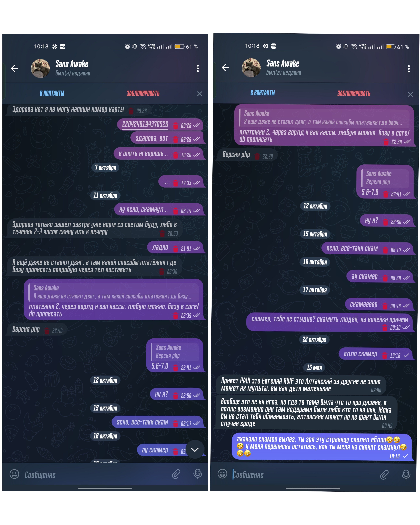This screenshot has height=525, width=420.
Task: Open three-dot menu in left chat
Action: coord(198,68)
